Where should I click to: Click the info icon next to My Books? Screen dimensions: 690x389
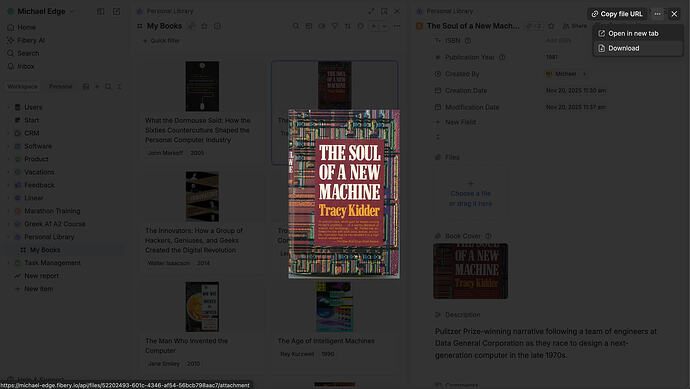[x=217, y=26]
